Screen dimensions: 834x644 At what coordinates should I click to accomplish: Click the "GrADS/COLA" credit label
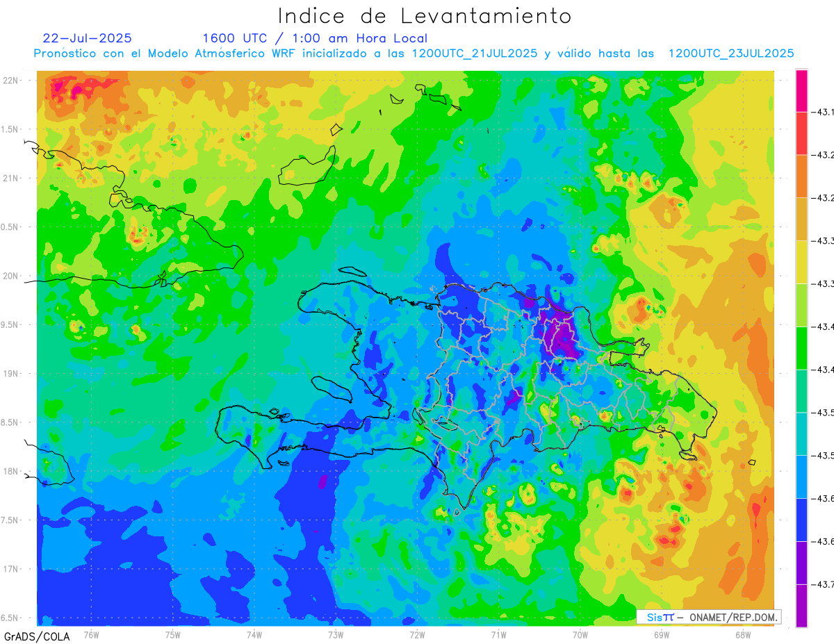pos(37,636)
